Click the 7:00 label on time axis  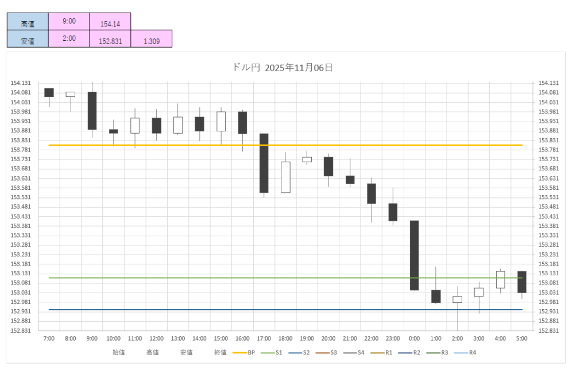tap(49, 338)
